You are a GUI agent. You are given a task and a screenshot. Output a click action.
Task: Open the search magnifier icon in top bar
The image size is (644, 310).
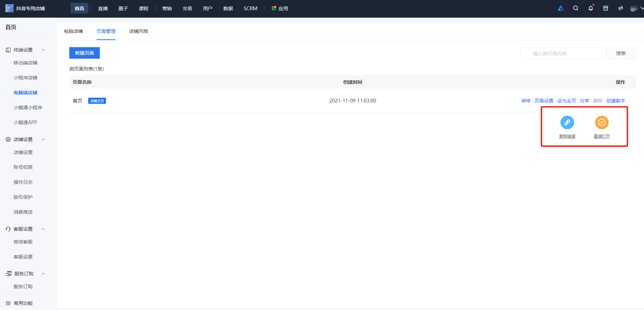[575, 8]
